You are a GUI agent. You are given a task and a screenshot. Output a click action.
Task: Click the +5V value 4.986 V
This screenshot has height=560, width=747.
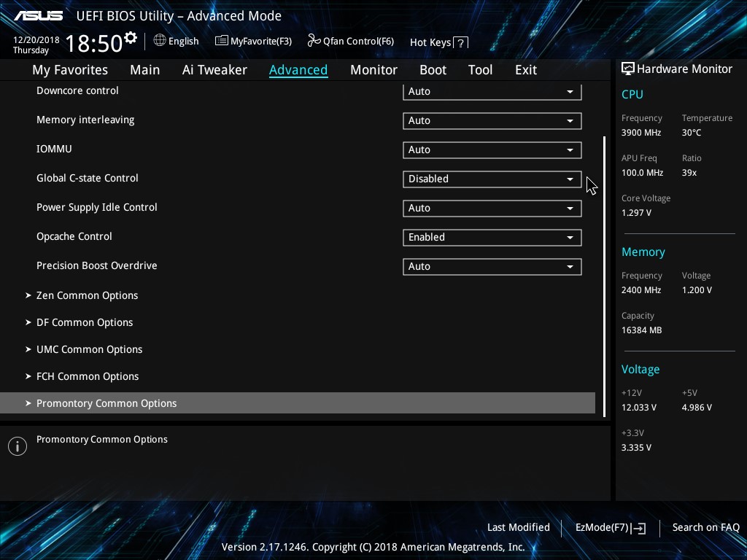[x=697, y=408]
